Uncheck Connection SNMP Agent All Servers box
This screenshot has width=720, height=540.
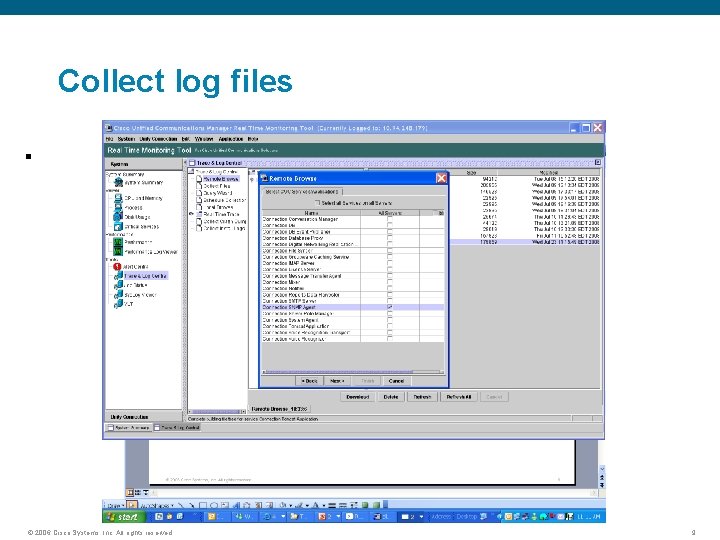tap(390, 307)
